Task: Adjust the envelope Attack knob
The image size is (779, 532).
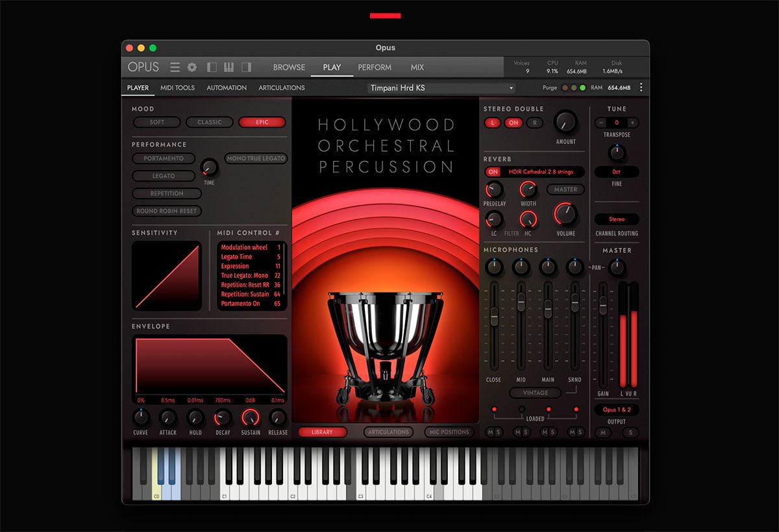Action: (x=168, y=417)
